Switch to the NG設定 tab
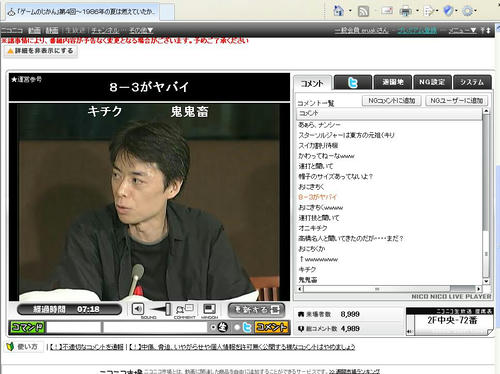This screenshot has height=374, width=500. pos(432,82)
